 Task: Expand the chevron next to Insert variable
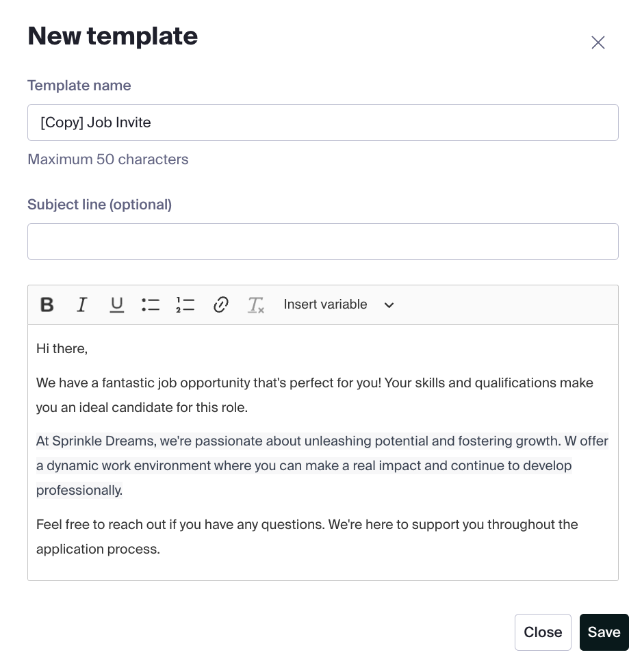(x=389, y=305)
